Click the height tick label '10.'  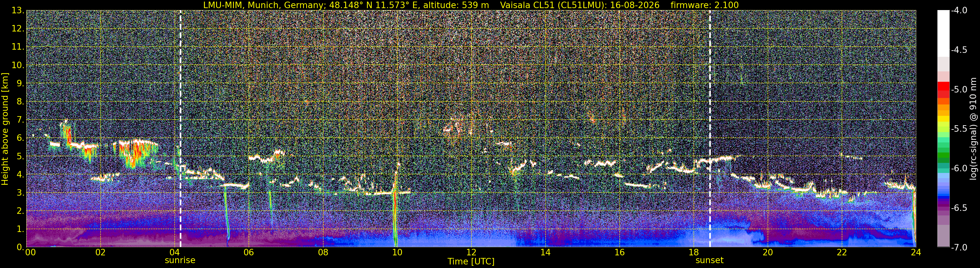click(x=18, y=65)
